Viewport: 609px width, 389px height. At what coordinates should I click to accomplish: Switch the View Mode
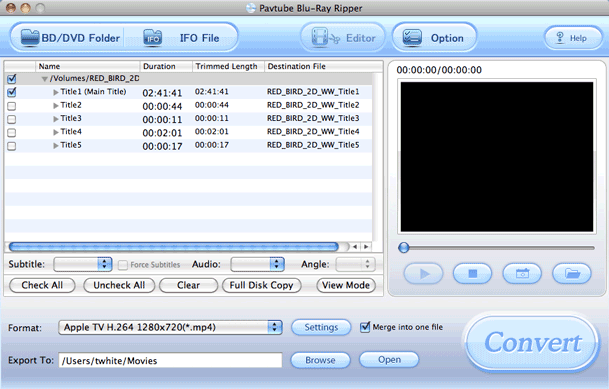tap(346, 285)
